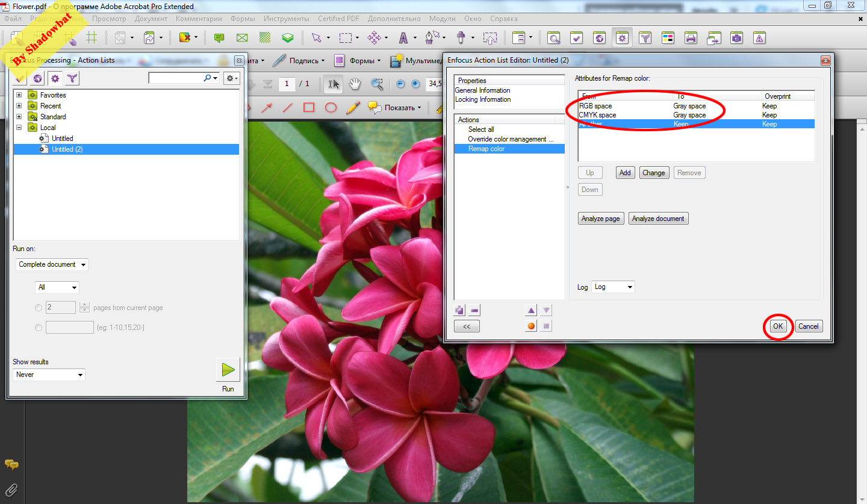Click the zoom in plus button

(x=415, y=84)
